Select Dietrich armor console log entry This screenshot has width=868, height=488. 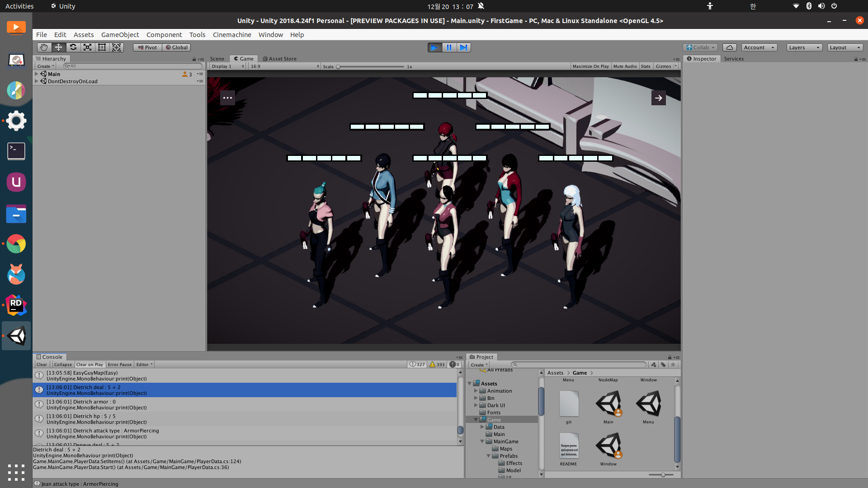pos(245,404)
